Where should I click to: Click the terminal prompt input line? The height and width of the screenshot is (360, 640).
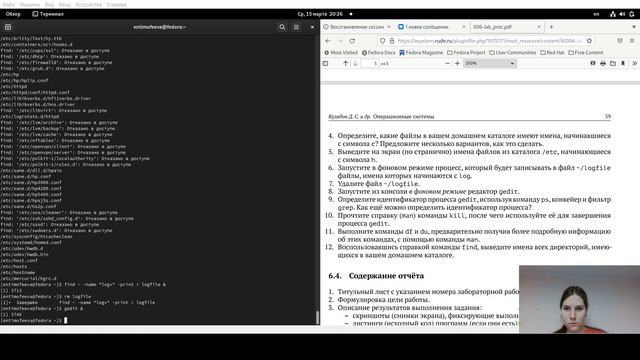tap(160, 320)
